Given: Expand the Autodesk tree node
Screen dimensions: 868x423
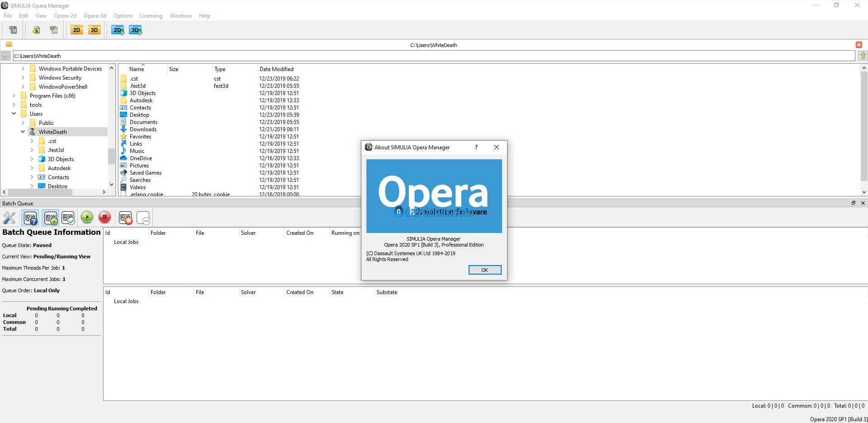Looking at the screenshot, I should (32, 168).
